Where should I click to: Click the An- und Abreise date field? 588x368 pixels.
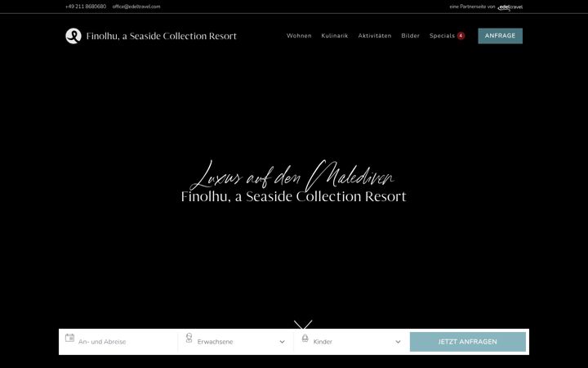[118, 342]
